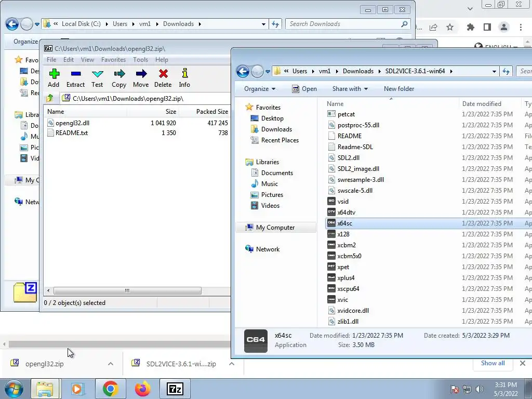
Task: Bookmark page with Chrome star icon
Action: (450, 27)
